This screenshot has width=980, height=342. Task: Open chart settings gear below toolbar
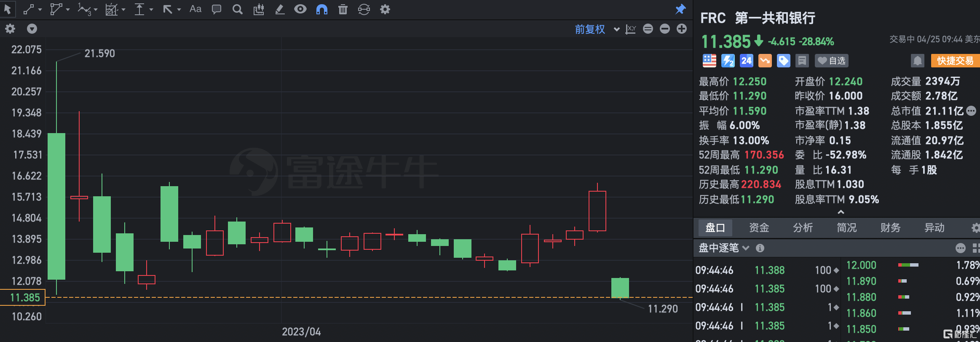(x=10, y=29)
